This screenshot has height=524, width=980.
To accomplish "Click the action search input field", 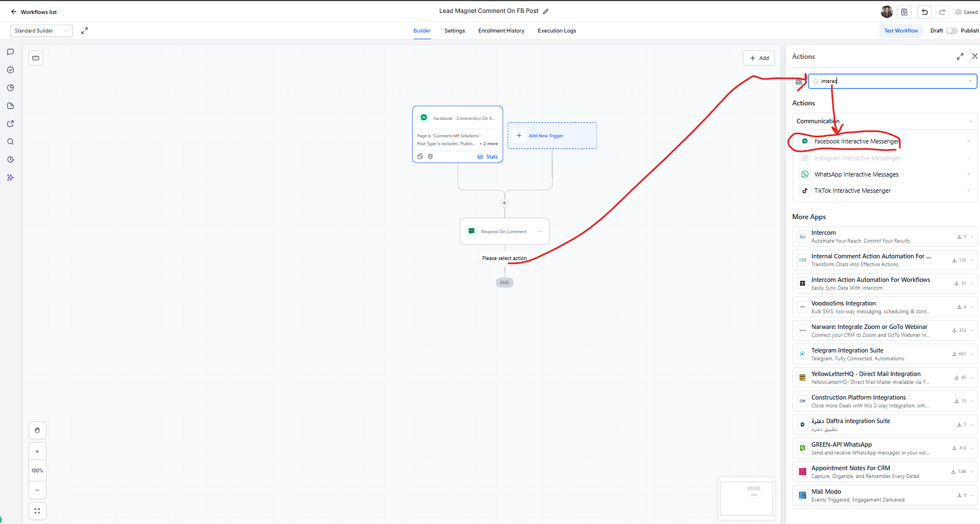I will [893, 81].
